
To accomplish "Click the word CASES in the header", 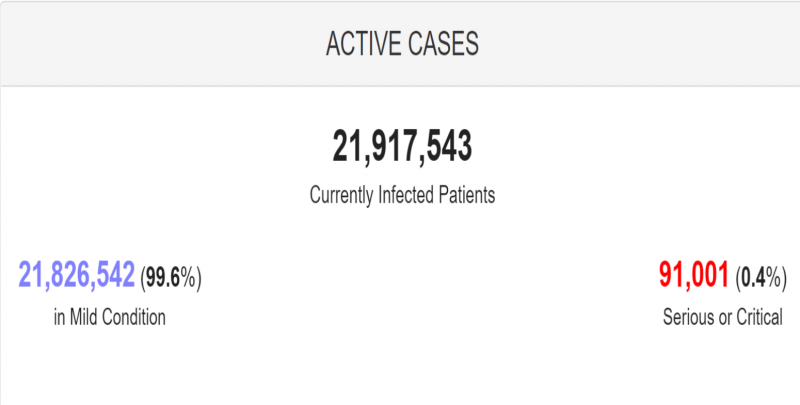I will tap(443, 43).
